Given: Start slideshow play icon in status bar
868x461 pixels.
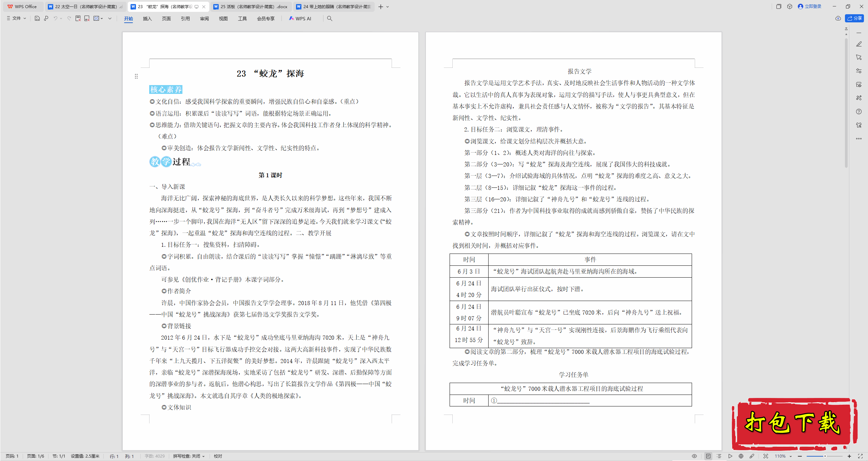Looking at the screenshot, I should 730,456.
